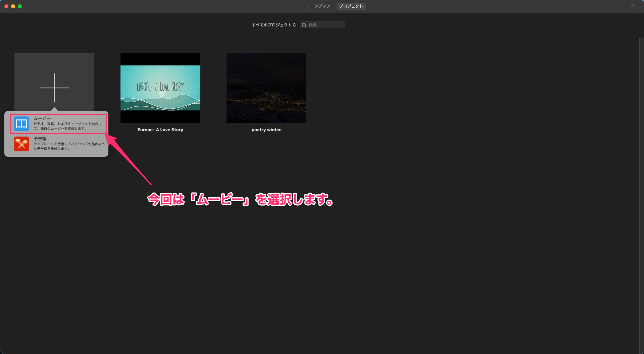Open the Share icon in title bar
The width and height of the screenshot is (644, 354).
click(633, 6)
